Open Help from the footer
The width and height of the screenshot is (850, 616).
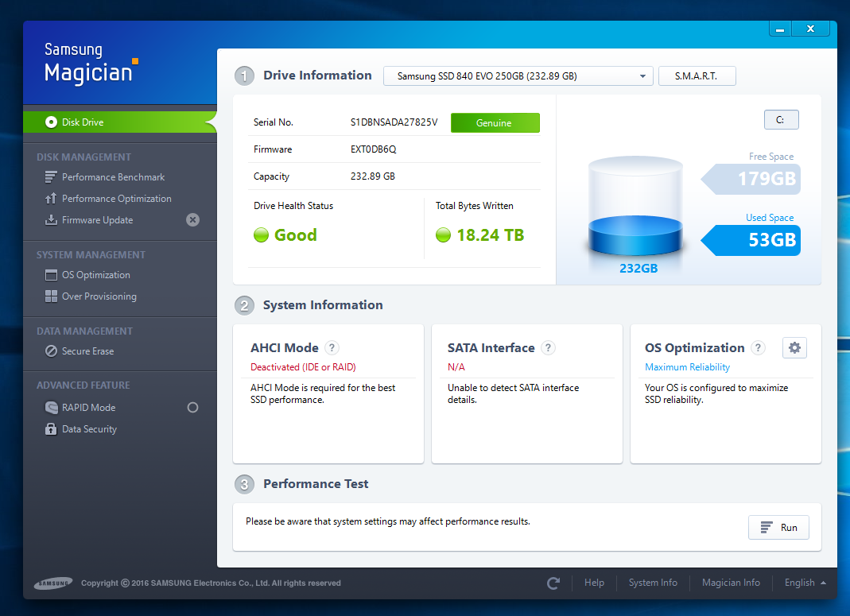(x=594, y=583)
